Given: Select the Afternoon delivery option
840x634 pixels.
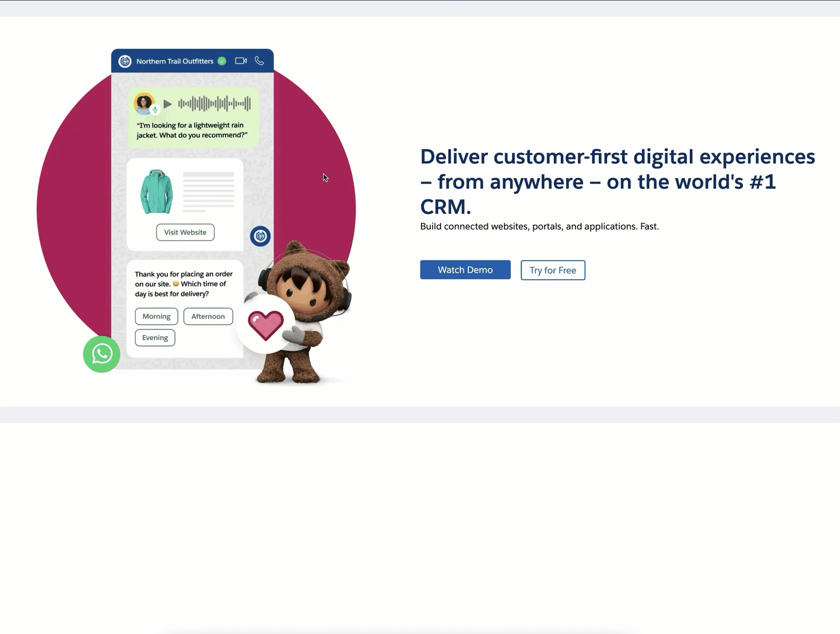Looking at the screenshot, I should [x=208, y=316].
